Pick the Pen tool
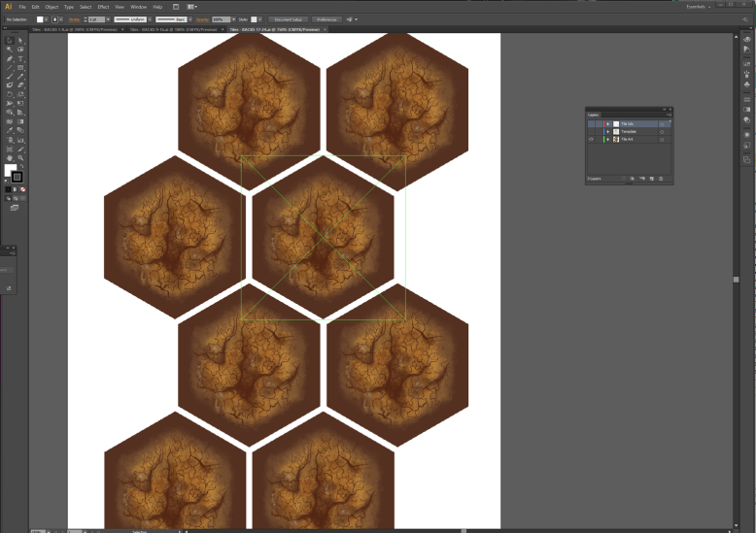Viewport: 756px width, 533px height. pos(9,59)
